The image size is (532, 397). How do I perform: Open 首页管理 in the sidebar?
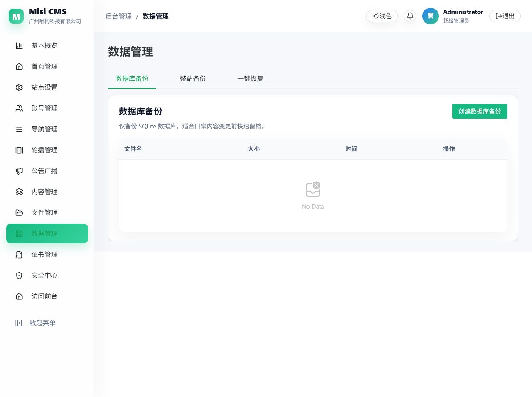click(x=47, y=67)
